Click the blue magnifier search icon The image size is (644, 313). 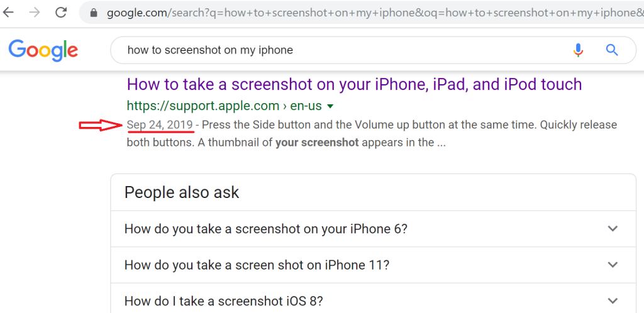click(x=612, y=50)
